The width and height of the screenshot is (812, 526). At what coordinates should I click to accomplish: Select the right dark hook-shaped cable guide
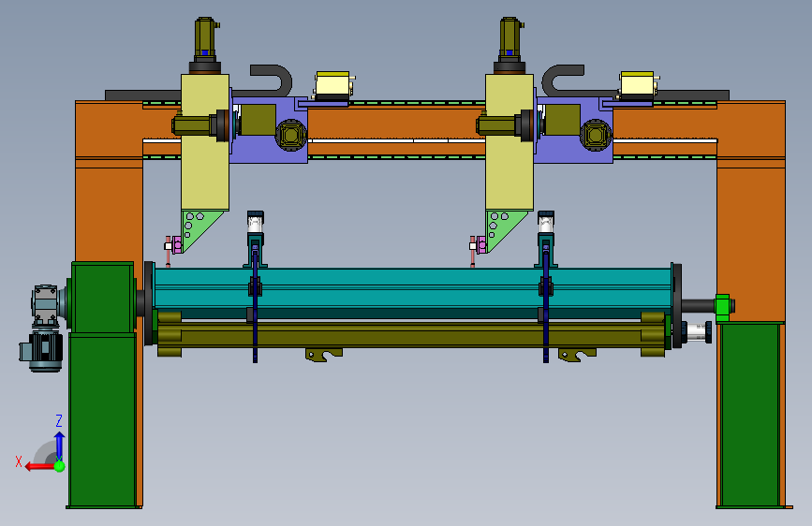[x=563, y=80]
